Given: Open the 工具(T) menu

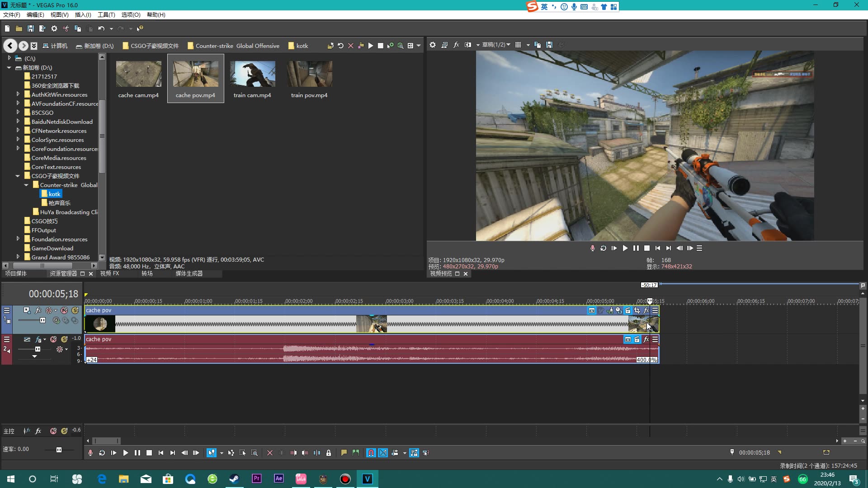Looking at the screenshot, I should coord(106,14).
